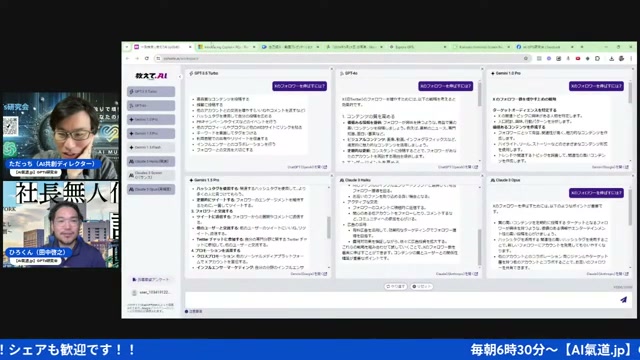This screenshot has height=360, width=640.
Task: Bookmark page with the star icon
Action: 526,58
